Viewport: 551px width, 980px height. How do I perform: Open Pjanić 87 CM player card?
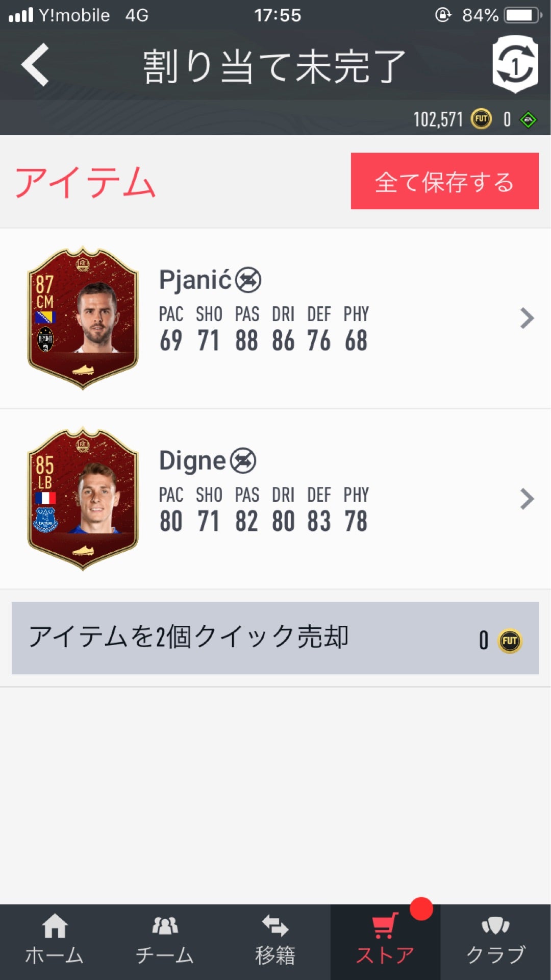[83, 318]
